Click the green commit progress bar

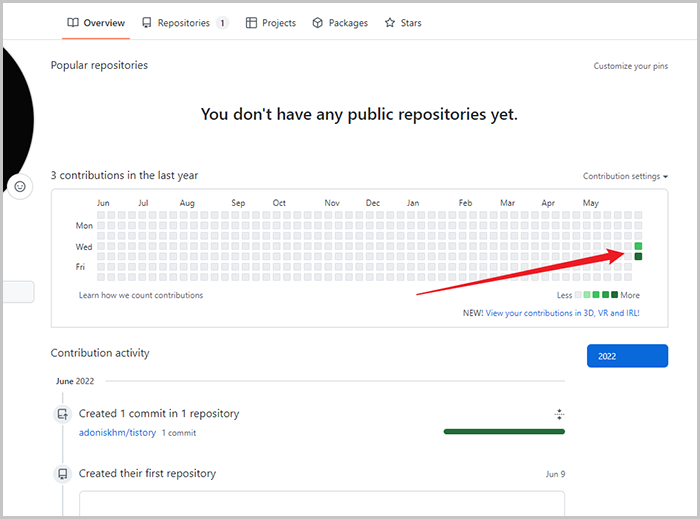[504, 432]
